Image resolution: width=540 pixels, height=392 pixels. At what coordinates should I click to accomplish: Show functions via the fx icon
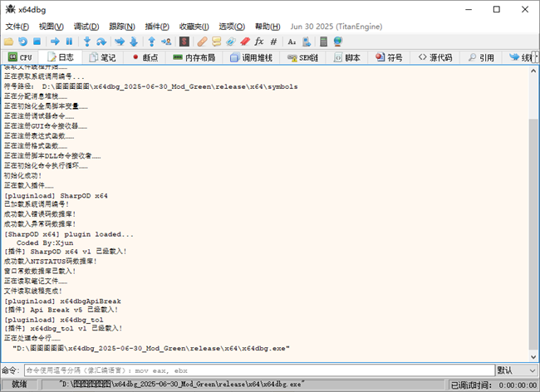(x=258, y=41)
